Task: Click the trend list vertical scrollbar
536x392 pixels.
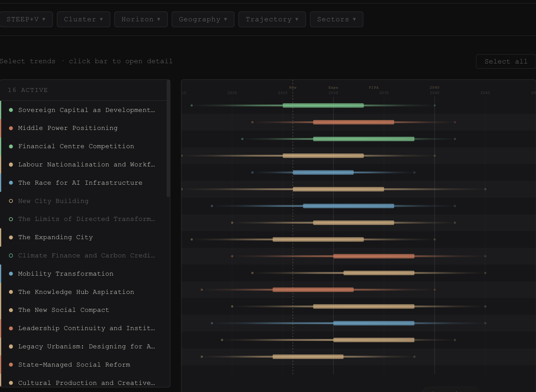Action: tap(168, 139)
